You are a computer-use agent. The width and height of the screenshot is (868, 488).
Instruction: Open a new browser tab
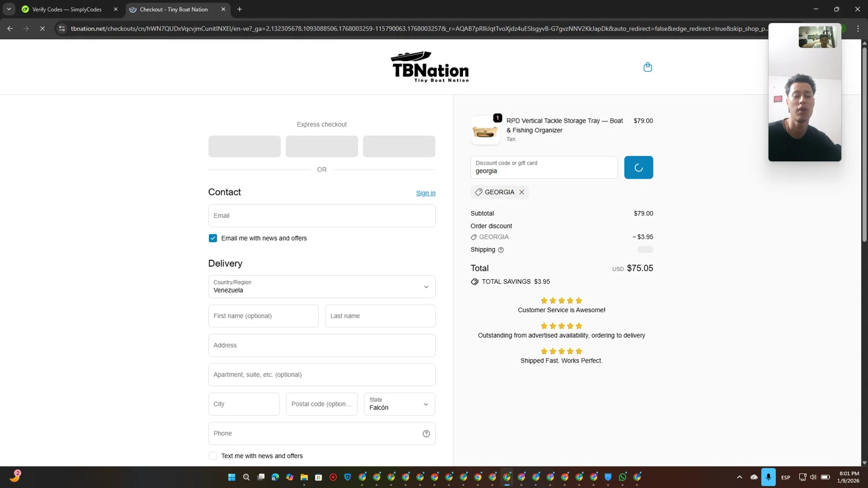(240, 9)
